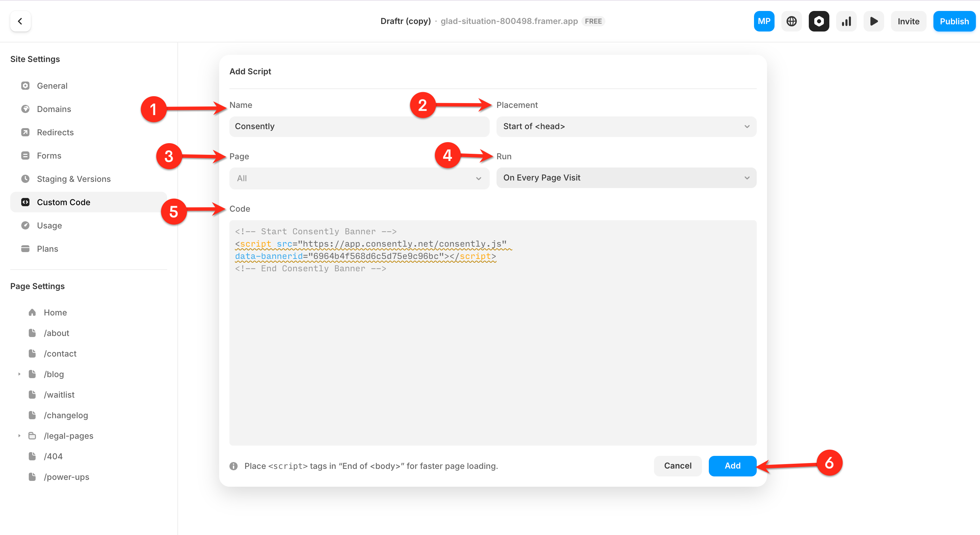980x535 pixels.
Task: Expand the /blog page tree item
Action: (x=19, y=374)
